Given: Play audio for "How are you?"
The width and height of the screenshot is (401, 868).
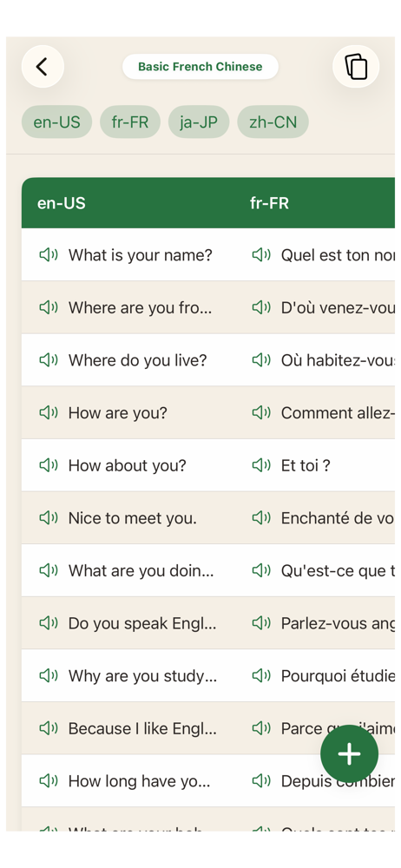Looking at the screenshot, I should tap(49, 412).
